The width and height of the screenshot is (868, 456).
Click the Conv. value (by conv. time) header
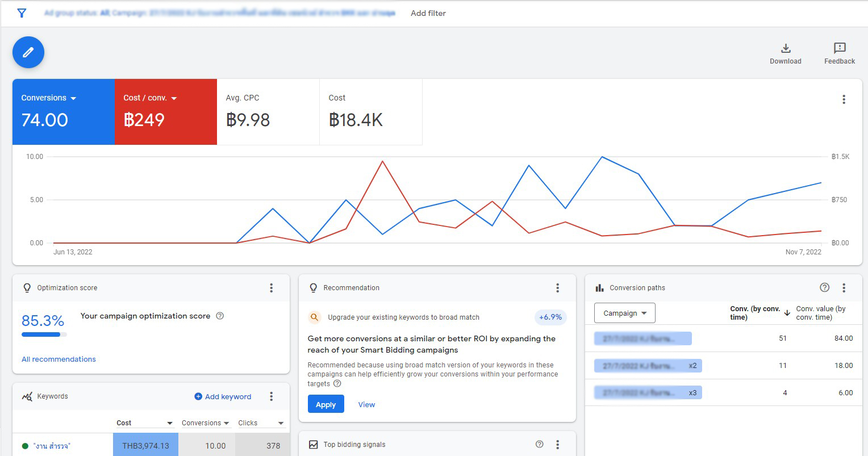pyautogui.click(x=821, y=313)
